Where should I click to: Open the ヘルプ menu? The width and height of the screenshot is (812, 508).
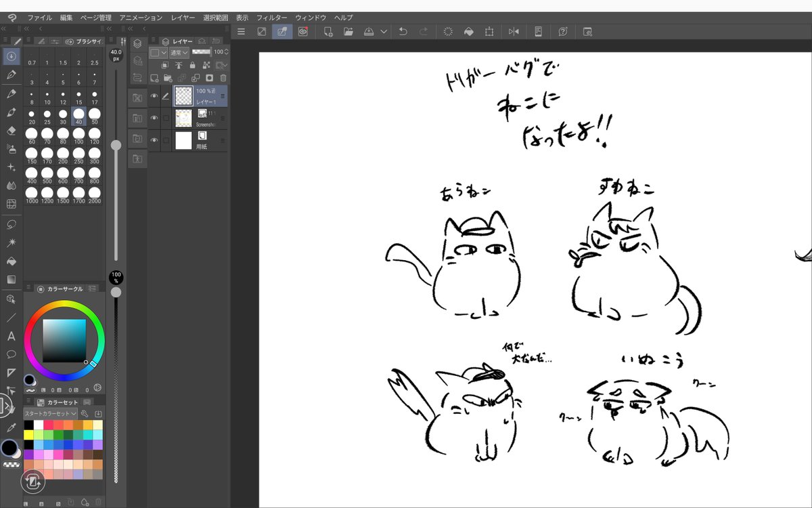point(344,17)
